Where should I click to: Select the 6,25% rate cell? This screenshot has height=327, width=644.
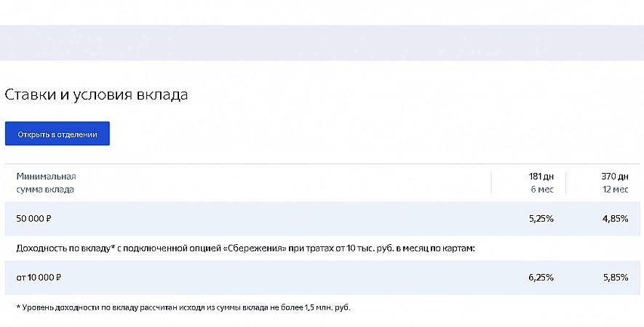[x=541, y=277]
